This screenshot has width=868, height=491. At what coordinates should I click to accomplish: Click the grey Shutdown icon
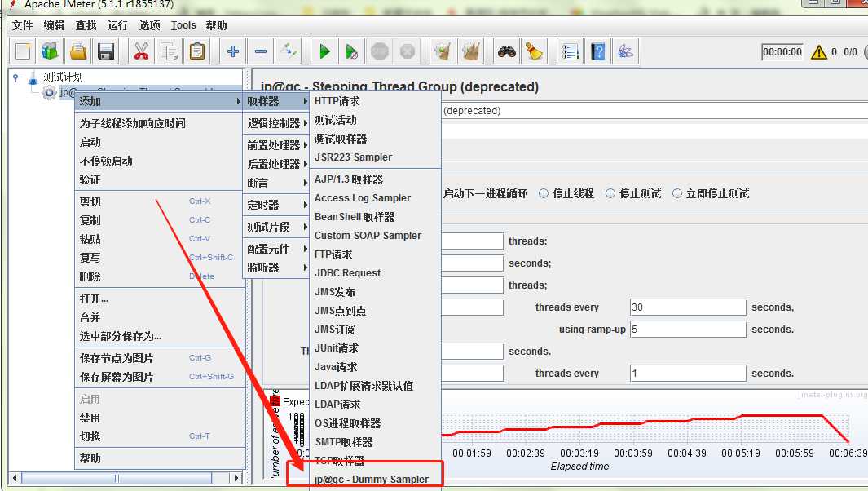pos(408,51)
